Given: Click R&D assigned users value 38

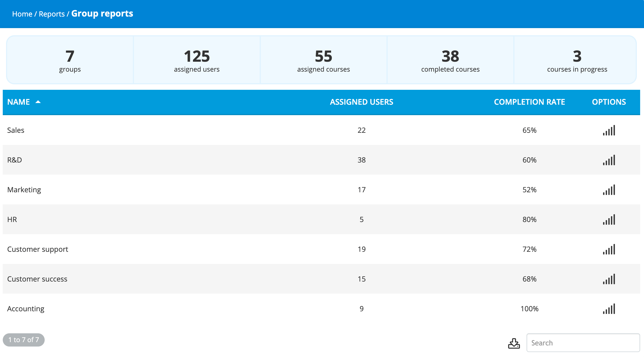Looking at the screenshot, I should coord(361,160).
